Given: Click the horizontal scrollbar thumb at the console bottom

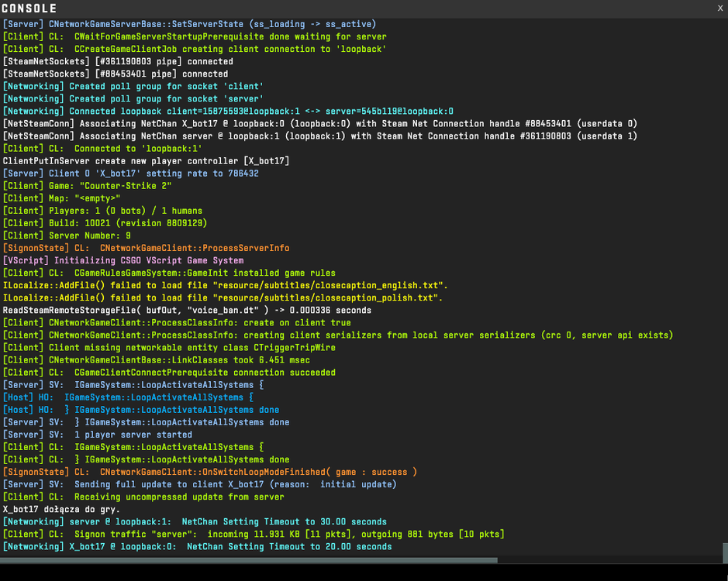Looking at the screenshot, I should (249, 560).
